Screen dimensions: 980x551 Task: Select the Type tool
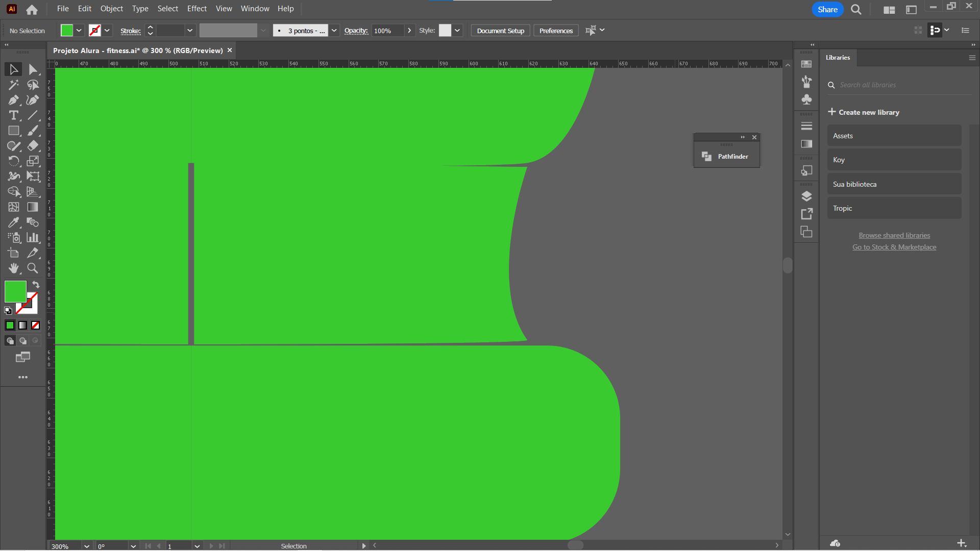pos(14,115)
